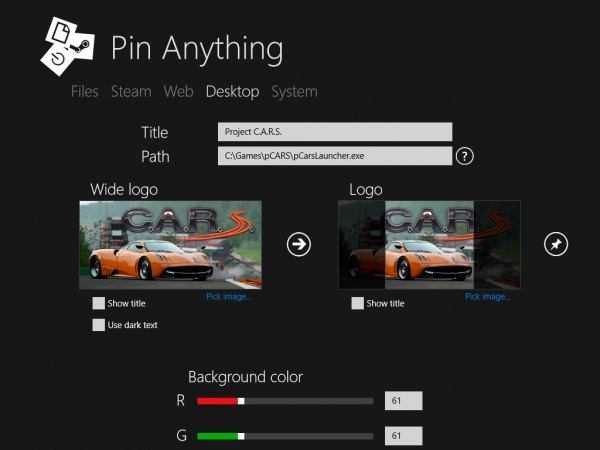Screen dimensions: 600x450
Task: Enable Show title under Logo
Action: click(x=357, y=303)
